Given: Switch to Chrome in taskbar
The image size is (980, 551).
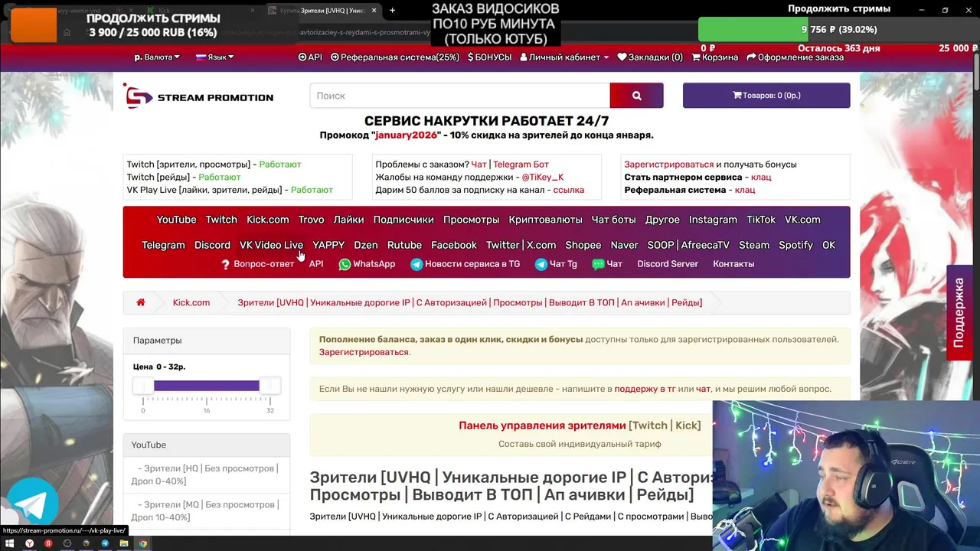Looking at the screenshot, I should pos(142,543).
